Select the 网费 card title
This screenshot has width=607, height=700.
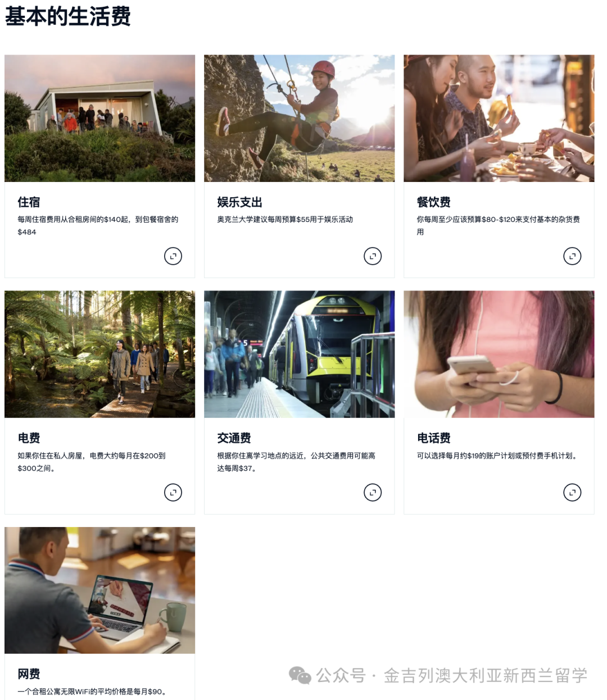point(29,674)
